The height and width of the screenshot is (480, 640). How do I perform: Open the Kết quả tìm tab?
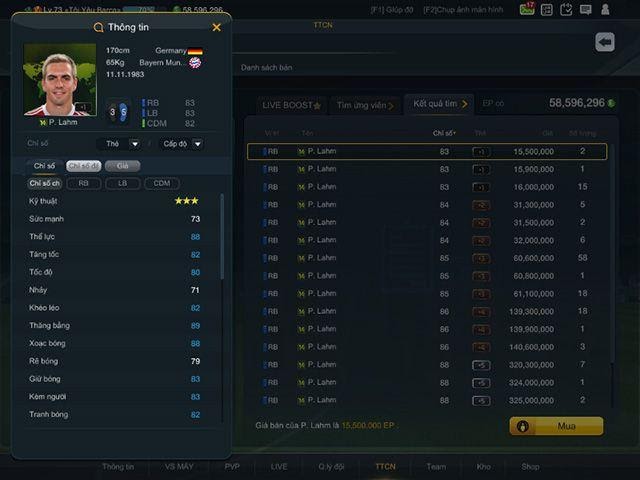pyautogui.click(x=440, y=104)
